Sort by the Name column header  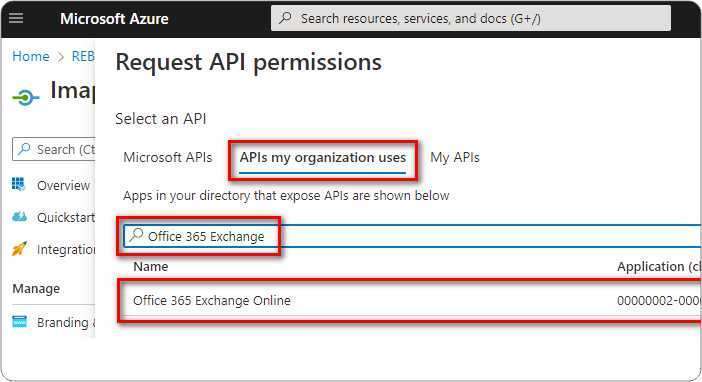pyautogui.click(x=151, y=267)
